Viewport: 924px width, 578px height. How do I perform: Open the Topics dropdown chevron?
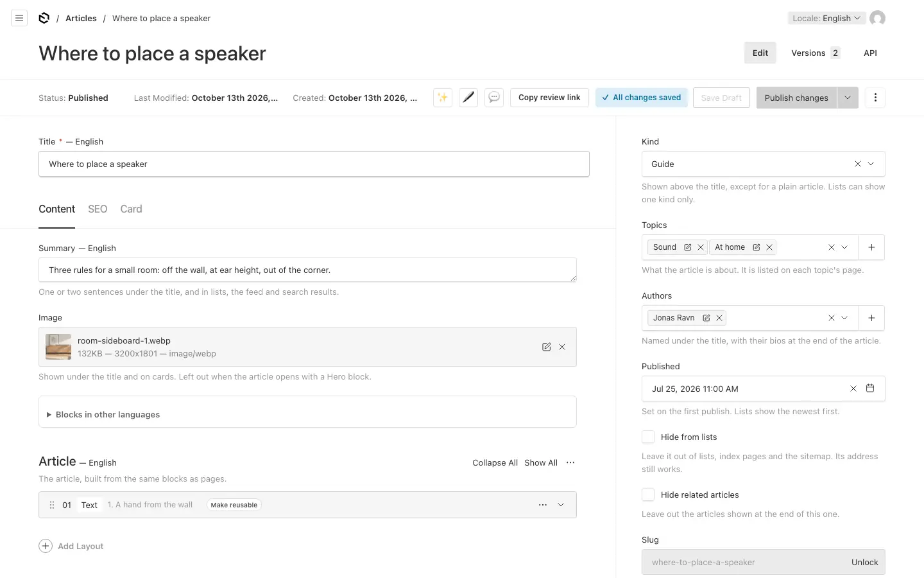844,247
